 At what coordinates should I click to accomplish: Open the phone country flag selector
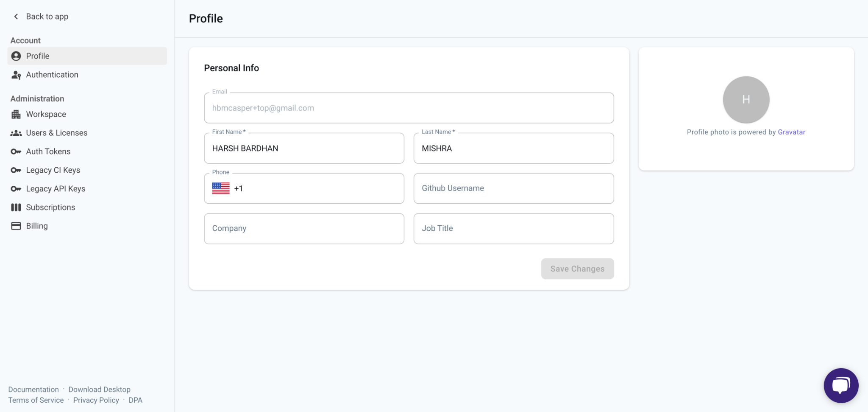[x=220, y=188]
